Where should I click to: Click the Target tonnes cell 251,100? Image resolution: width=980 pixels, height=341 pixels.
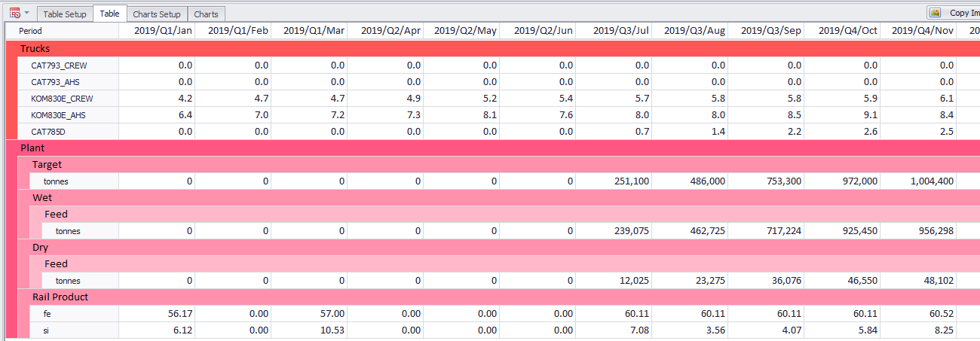click(614, 181)
